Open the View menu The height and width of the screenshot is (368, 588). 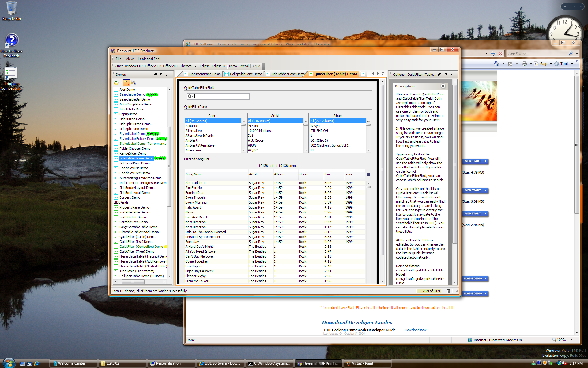click(x=130, y=59)
